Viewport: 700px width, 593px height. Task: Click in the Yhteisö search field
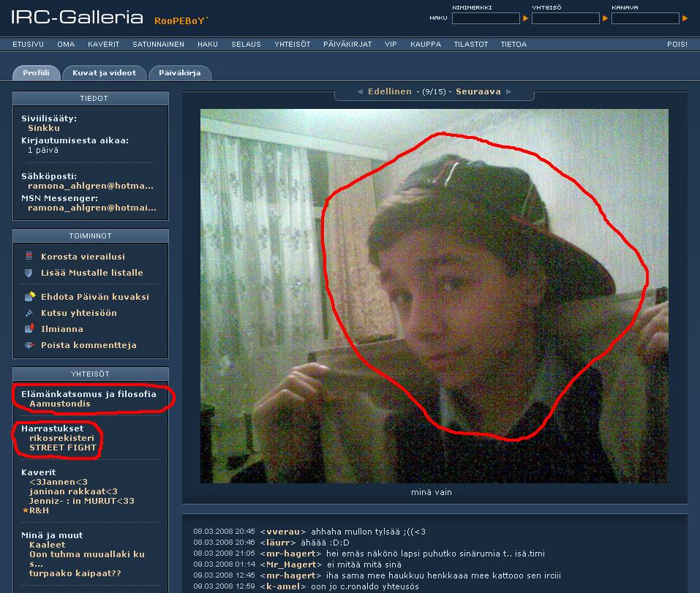[x=565, y=18]
